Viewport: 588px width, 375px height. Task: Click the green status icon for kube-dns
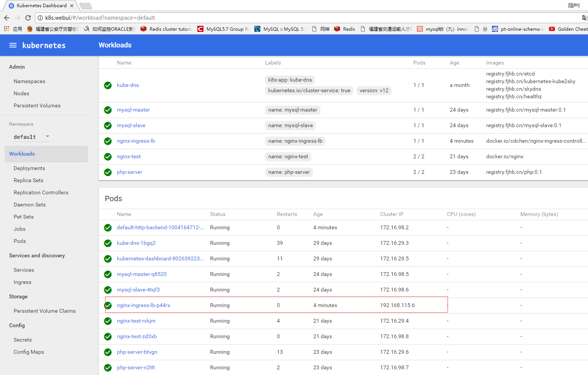click(108, 85)
